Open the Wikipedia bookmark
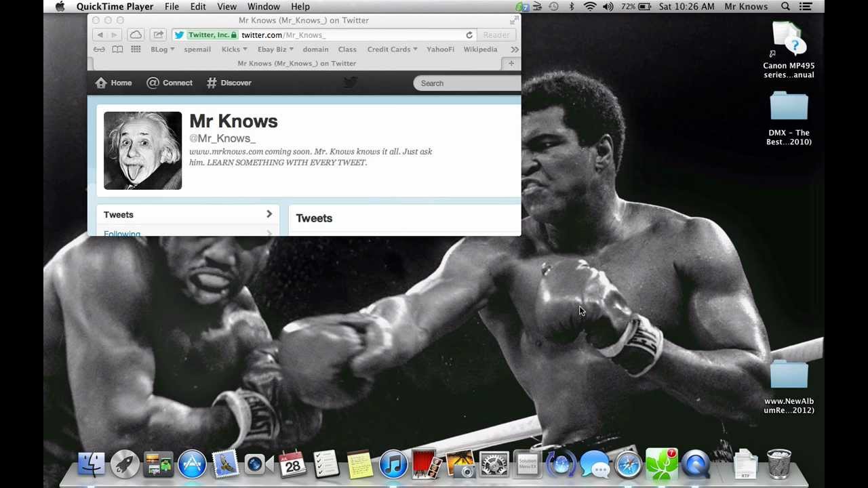 tap(480, 49)
